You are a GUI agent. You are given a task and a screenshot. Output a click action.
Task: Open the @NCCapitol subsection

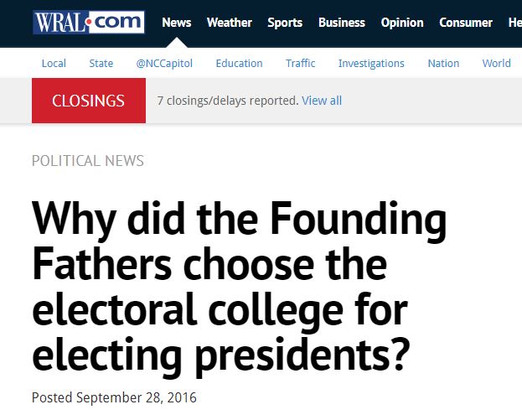pyautogui.click(x=164, y=63)
